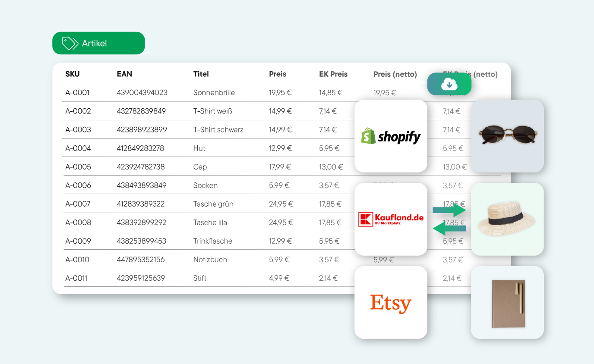Screen dimensions: 594x364
Task: Open the brown notebook product thumbnail
Action: (507, 302)
